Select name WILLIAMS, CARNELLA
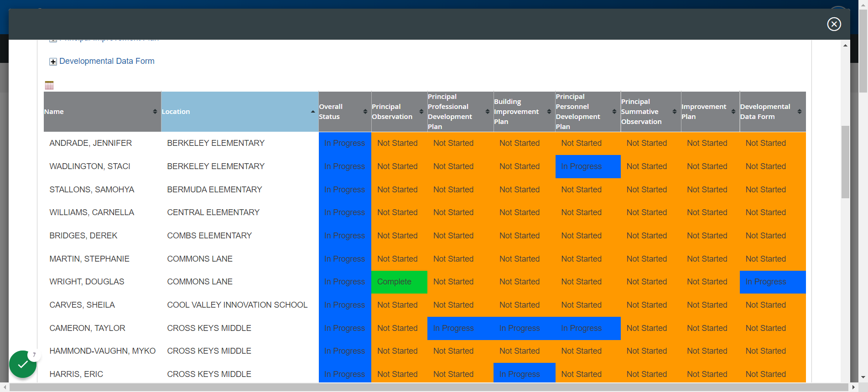868x392 pixels. point(92,212)
